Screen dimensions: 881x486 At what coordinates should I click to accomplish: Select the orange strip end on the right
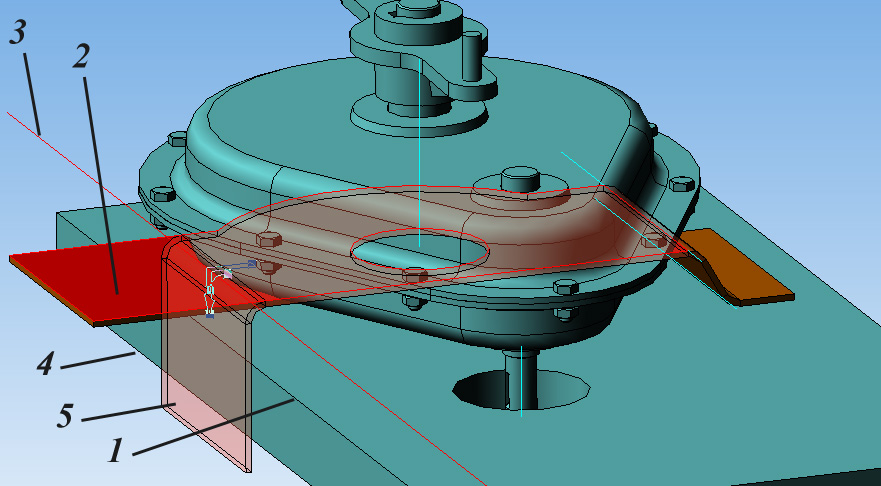(738, 267)
